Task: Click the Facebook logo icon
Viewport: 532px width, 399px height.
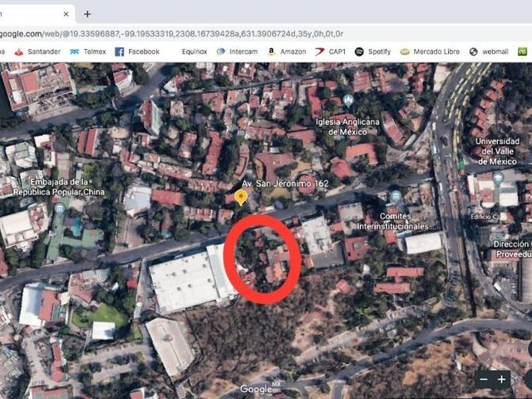Action: click(x=120, y=52)
